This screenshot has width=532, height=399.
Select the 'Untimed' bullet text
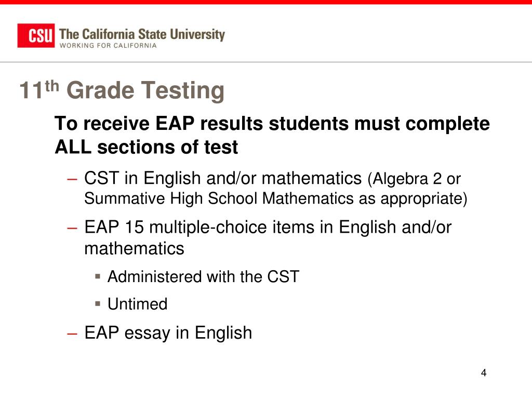click(x=137, y=303)
